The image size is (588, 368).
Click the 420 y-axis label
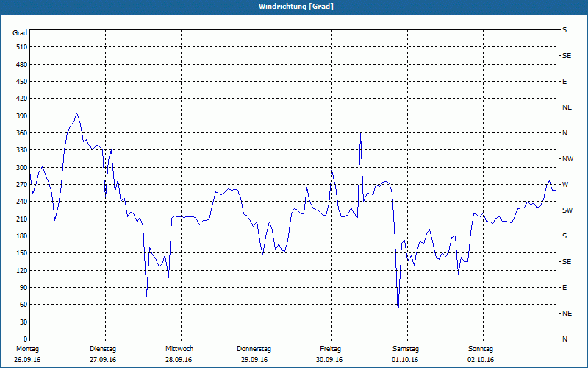point(22,99)
